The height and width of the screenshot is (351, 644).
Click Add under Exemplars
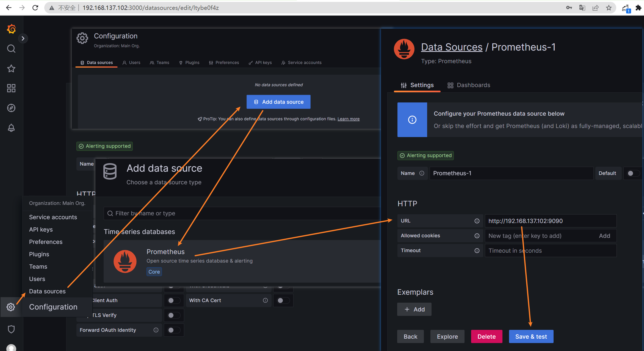[414, 310]
